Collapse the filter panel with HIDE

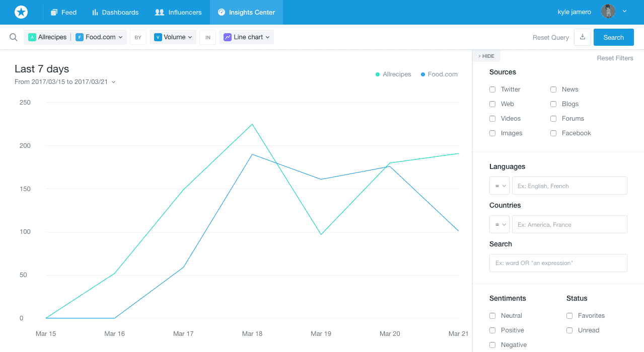pos(486,56)
